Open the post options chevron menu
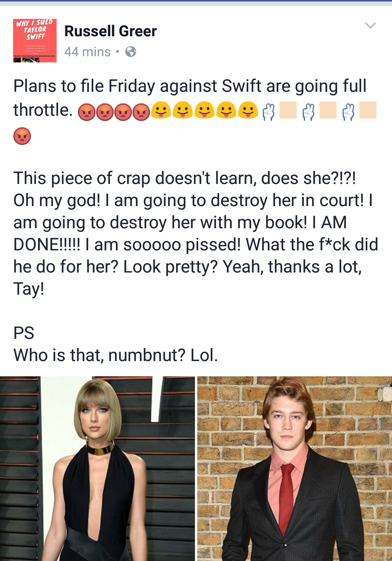The width and height of the screenshot is (392, 561). [370, 25]
